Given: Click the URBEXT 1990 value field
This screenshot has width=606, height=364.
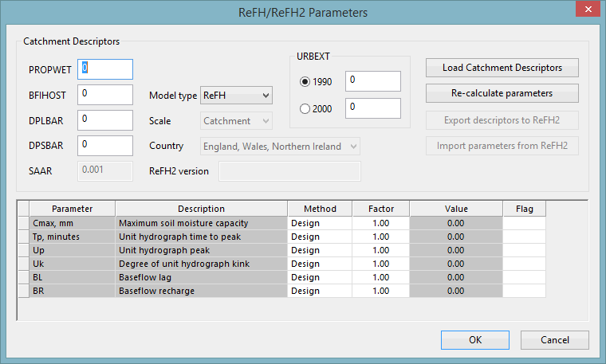Looking at the screenshot, I should (x=373, y=81).
